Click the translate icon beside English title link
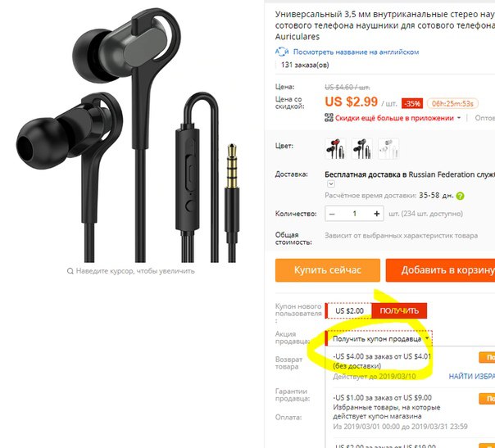 (x=282, y=52)
